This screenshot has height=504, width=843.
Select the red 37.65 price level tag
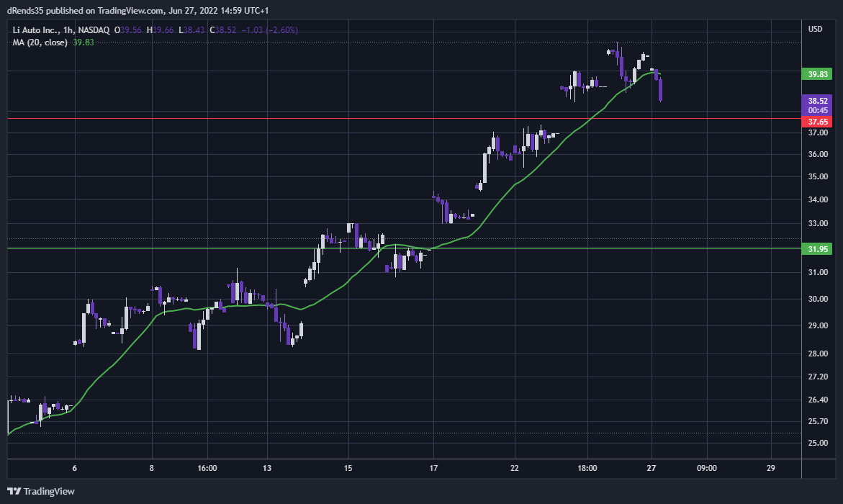(817, 122)
